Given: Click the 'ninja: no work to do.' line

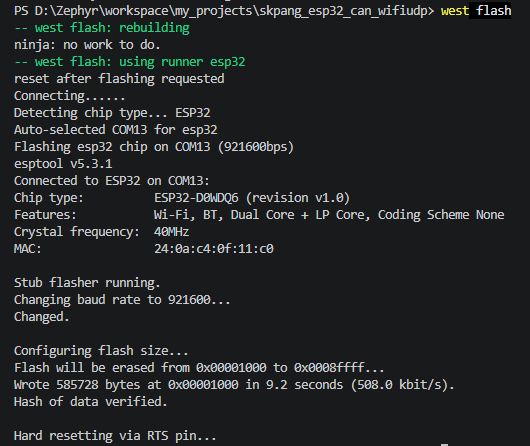Looking at the screenshot, I should [87, 45].
